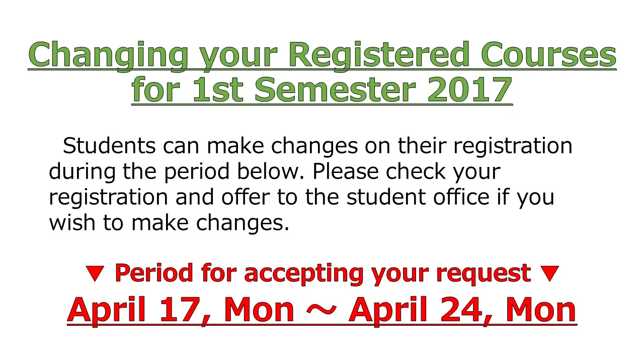Click the word "check" in the body text
Screen dimensions: 644x362
416,172
